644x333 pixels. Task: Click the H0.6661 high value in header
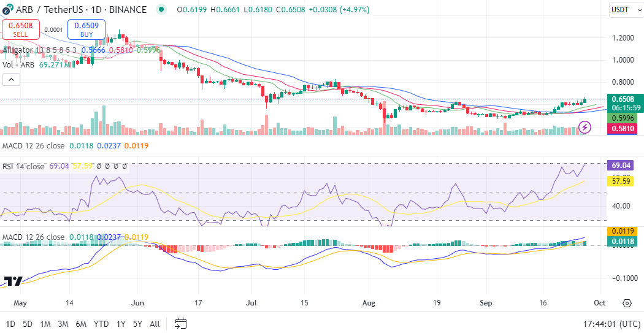(224, 9)
